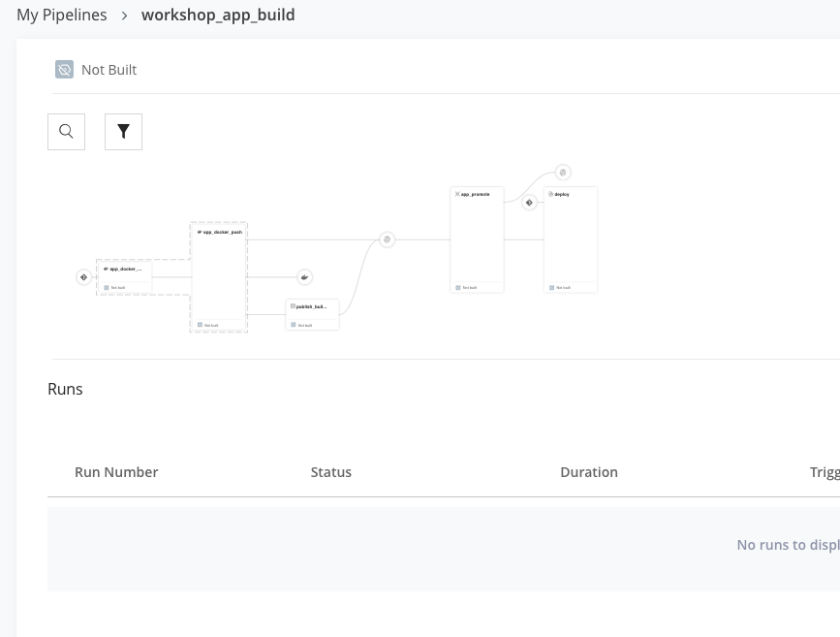Image resolution: width=840 pixels, height=637 pixels.
Task: Open the search icon above the pipeline graph
Action: (x=66, y=131)
